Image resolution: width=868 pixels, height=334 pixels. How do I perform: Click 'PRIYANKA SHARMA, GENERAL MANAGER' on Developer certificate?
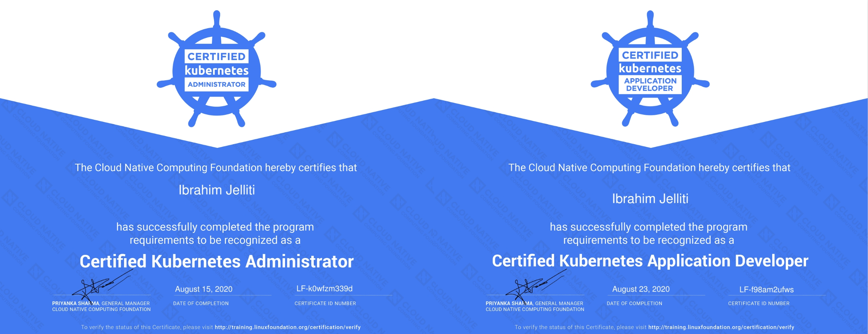(534, 303)
